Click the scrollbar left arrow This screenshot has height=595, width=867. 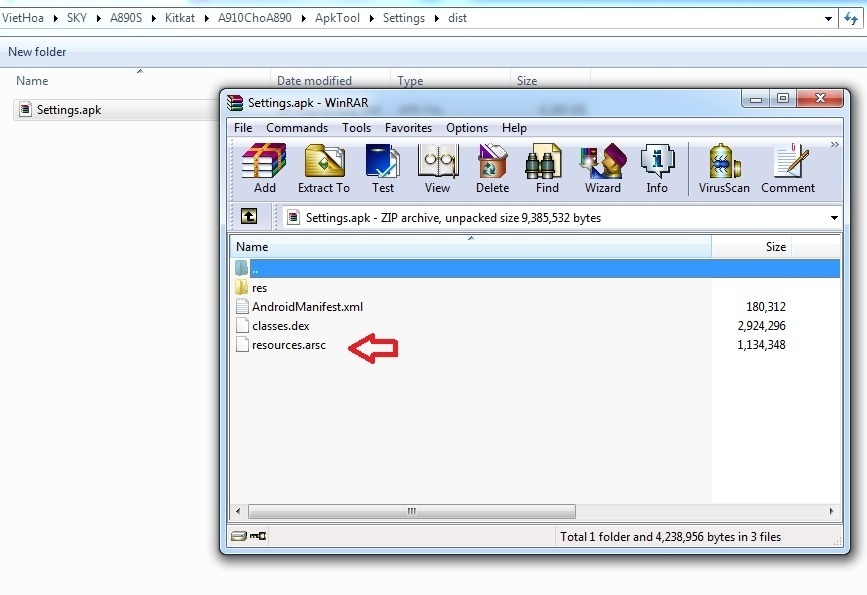[x=238, y=512]
